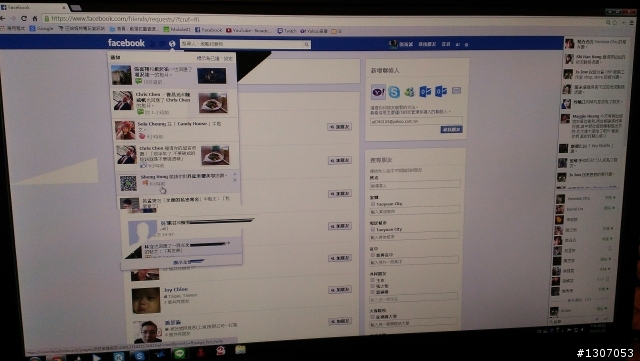Open the privacy shortcuts icon in header
The height and width of the screenshot is (361, 640).
(x=457, y=45)
